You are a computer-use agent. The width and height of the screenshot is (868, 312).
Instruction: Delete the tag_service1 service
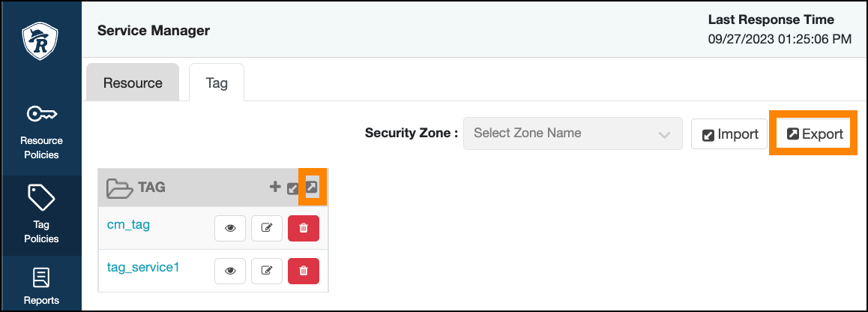click(304, 270)
